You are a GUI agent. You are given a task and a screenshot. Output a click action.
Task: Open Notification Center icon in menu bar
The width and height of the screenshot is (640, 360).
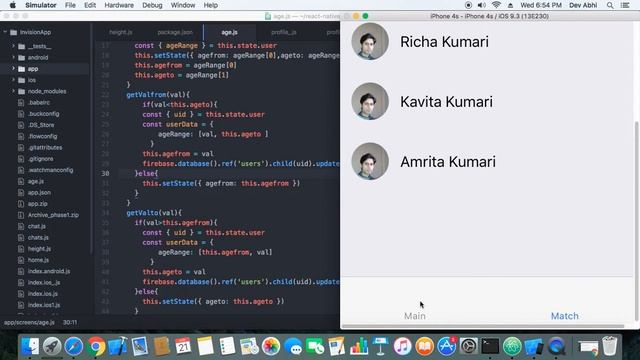(625, 5)
